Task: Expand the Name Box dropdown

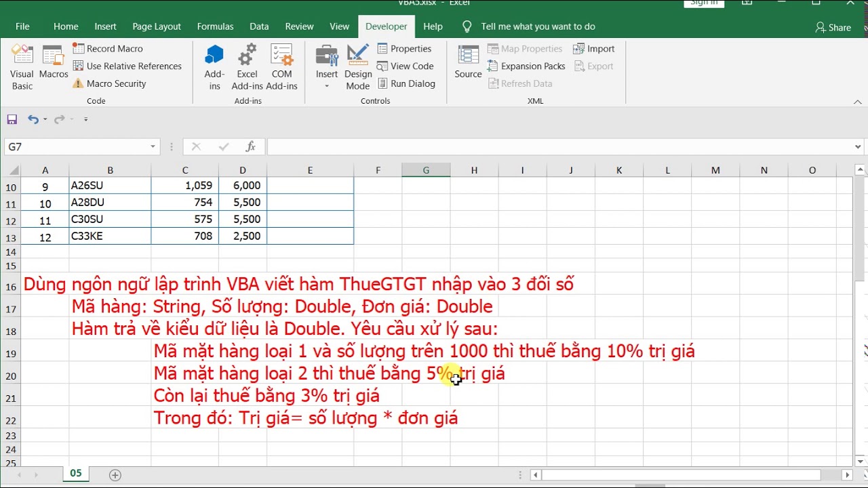Action: point(153,147)
